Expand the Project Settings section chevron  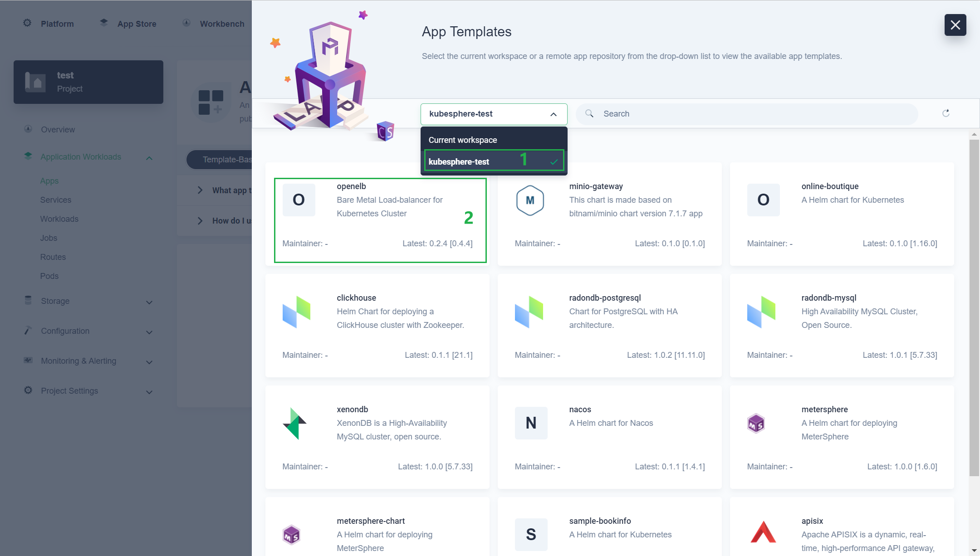(149, 392)
